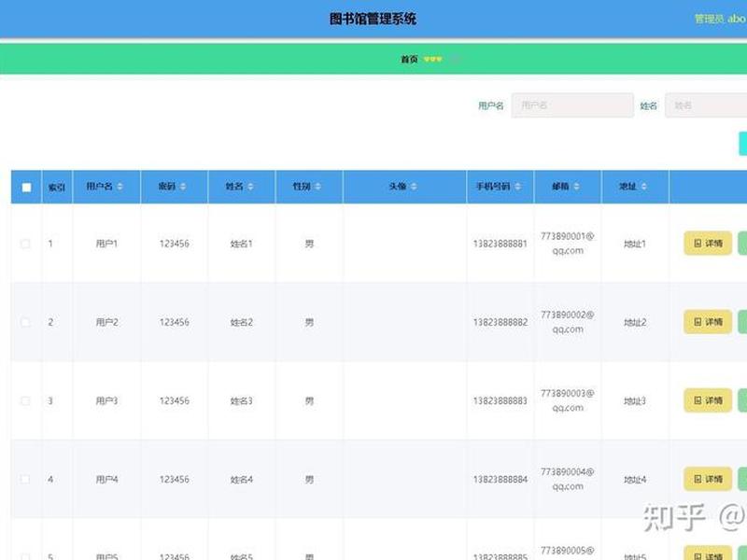747x560 pixels.
Task: Click 男 gender cell in 用户2 row
Action: coord(309,322)
